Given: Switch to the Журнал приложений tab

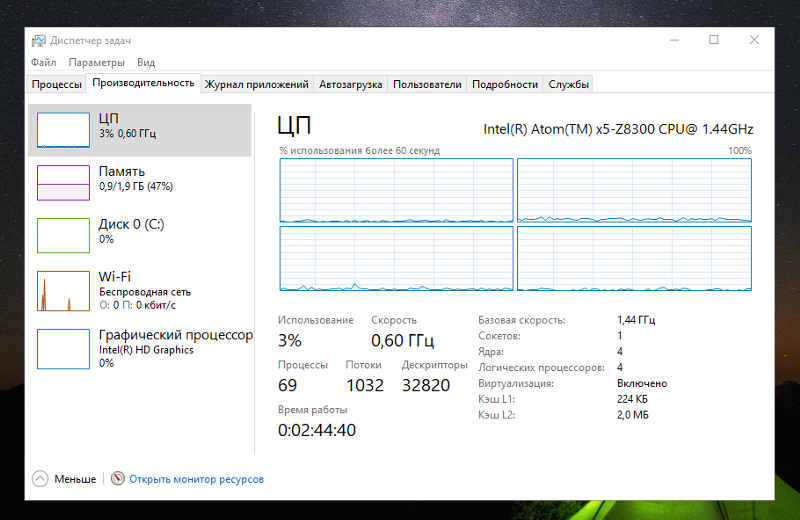Looking at the screenshot, I should click(257, 84).
